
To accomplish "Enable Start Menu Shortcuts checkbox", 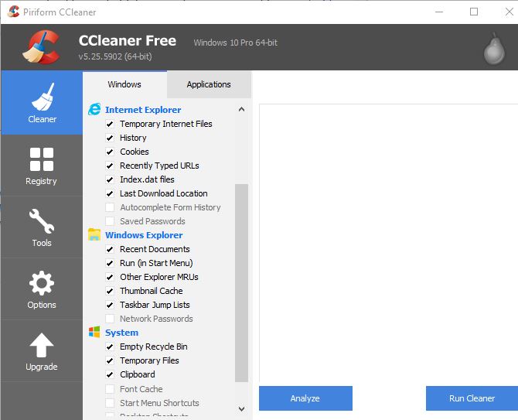I will 110,403.
